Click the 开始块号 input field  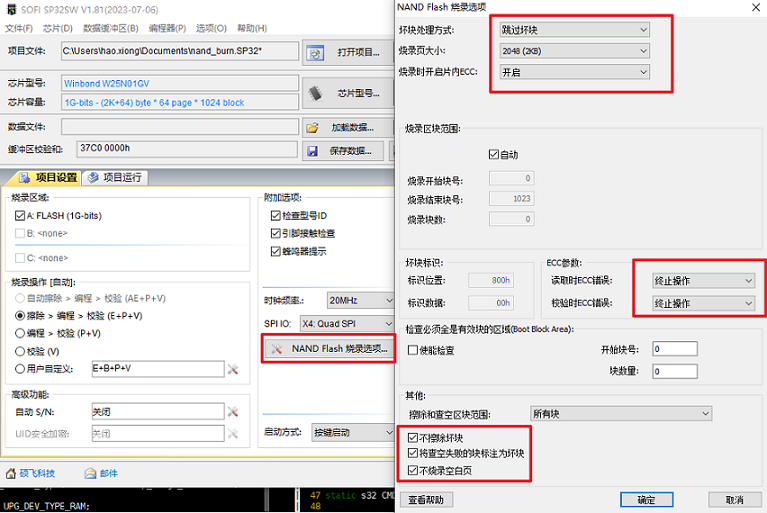[x=675, y=349]
